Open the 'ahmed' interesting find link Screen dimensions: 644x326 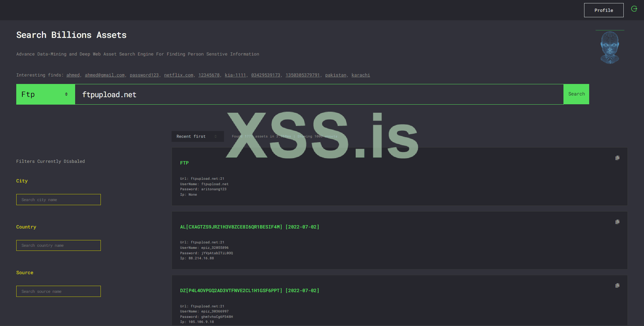coord(73,75)
